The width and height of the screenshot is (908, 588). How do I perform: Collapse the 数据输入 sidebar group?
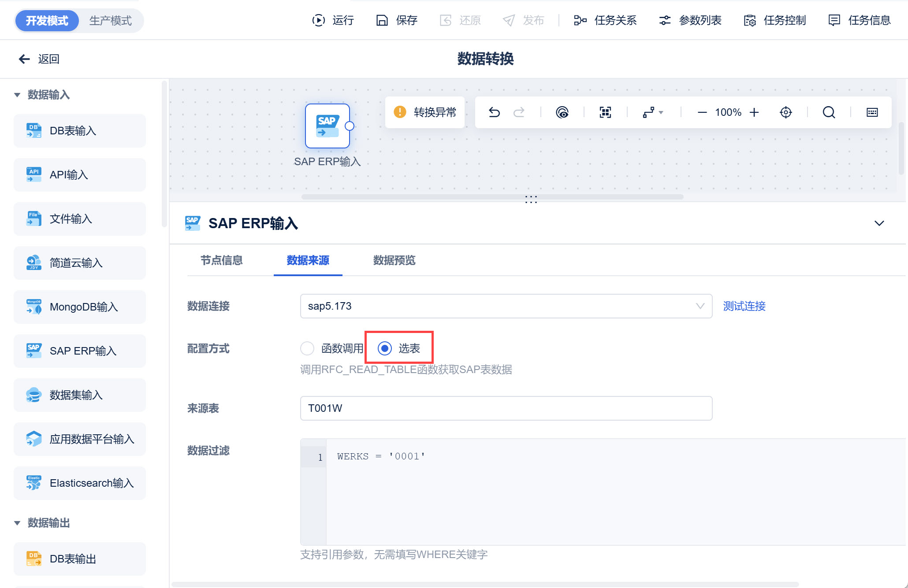[x=17, y=95]
